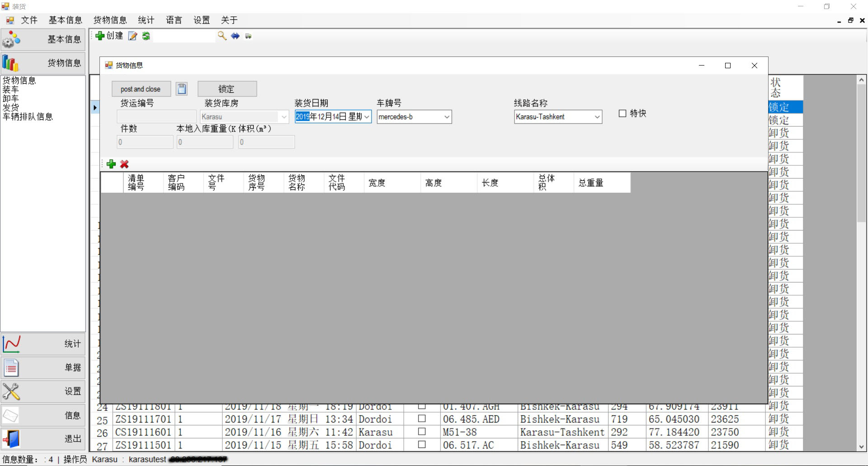
Task: Open the 装货日期 date picker dropdown
Action: 367,117
